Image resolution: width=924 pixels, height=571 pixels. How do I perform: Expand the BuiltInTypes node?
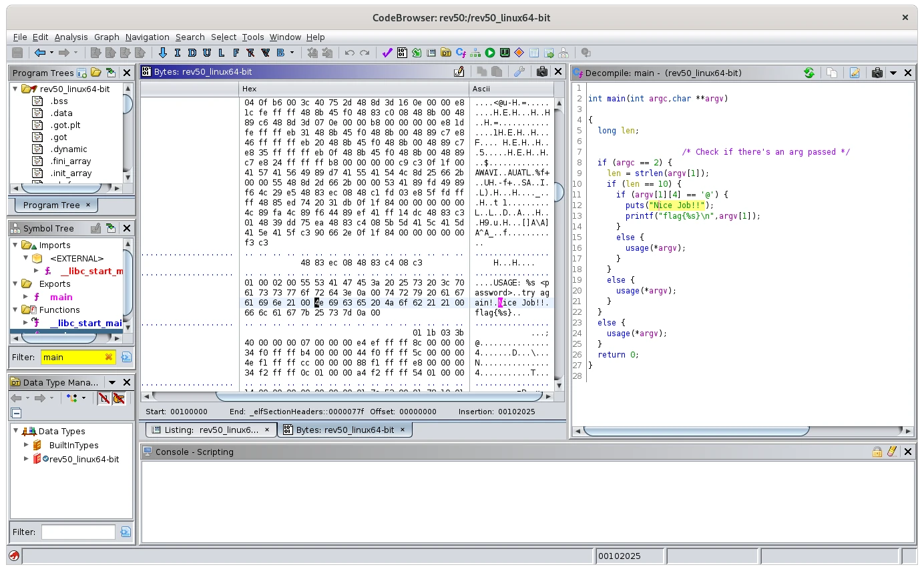26,445
